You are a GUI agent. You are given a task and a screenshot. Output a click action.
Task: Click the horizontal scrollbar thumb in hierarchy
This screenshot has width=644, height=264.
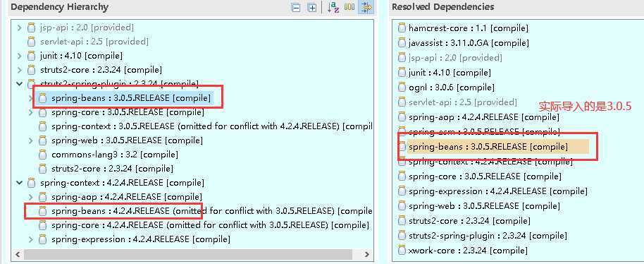click(187, 254)
